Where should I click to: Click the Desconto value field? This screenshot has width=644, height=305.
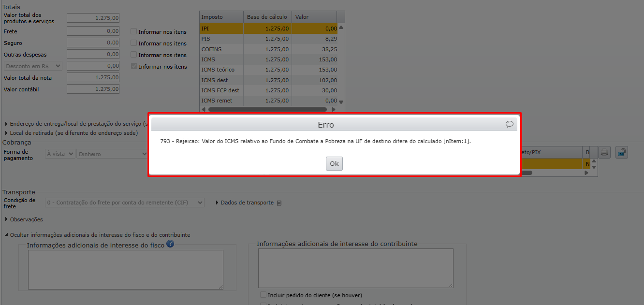click(93, 66)
